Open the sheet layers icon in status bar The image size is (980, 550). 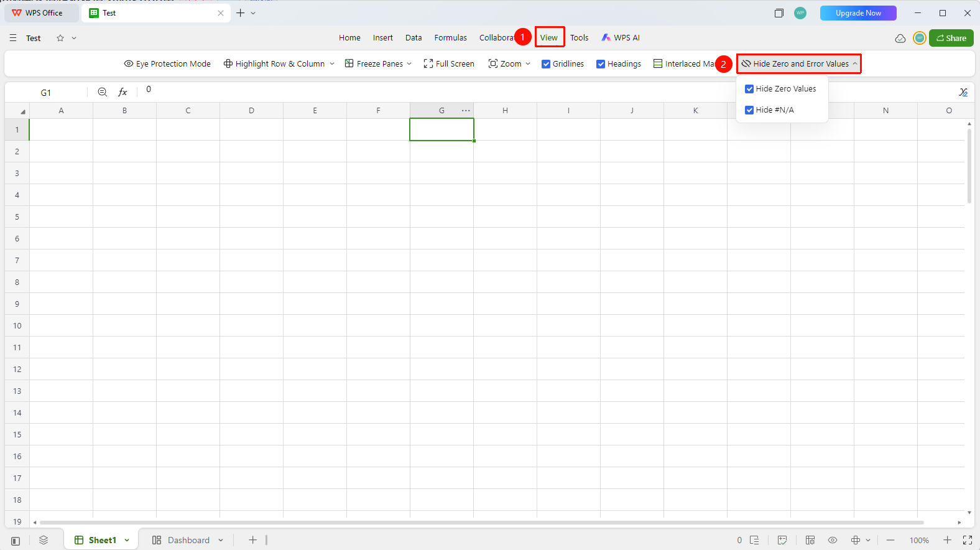pyautogui.click(x=44, y=540)
